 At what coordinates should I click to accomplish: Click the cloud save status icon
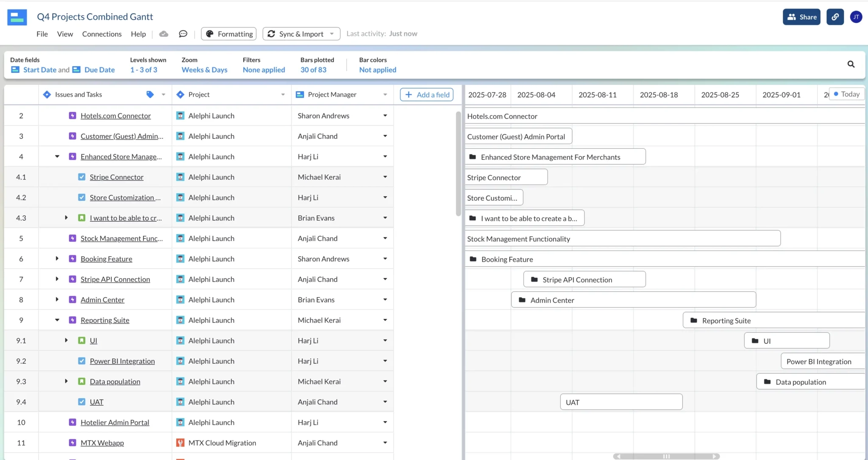point(164,34)
